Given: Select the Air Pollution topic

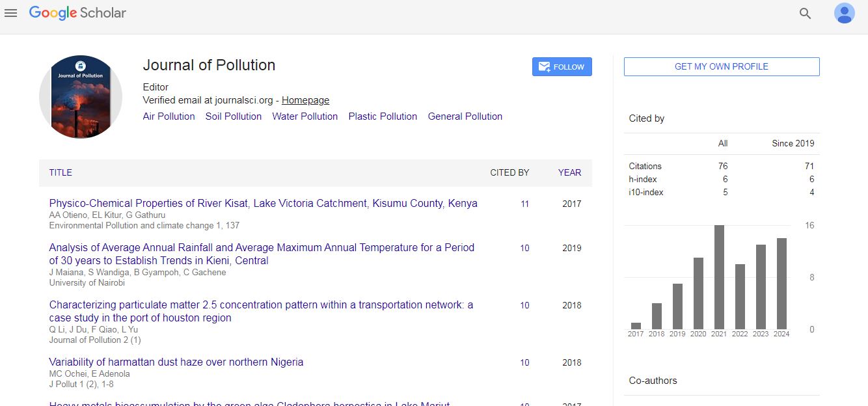Looking at the screenshot, I should coord(169,116).
